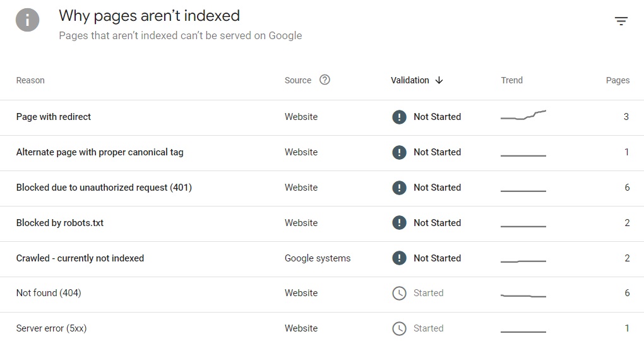This screenshot has height=341, width=644.
Task: Open the Server error (5xx) reason
Action: (51, 328)
